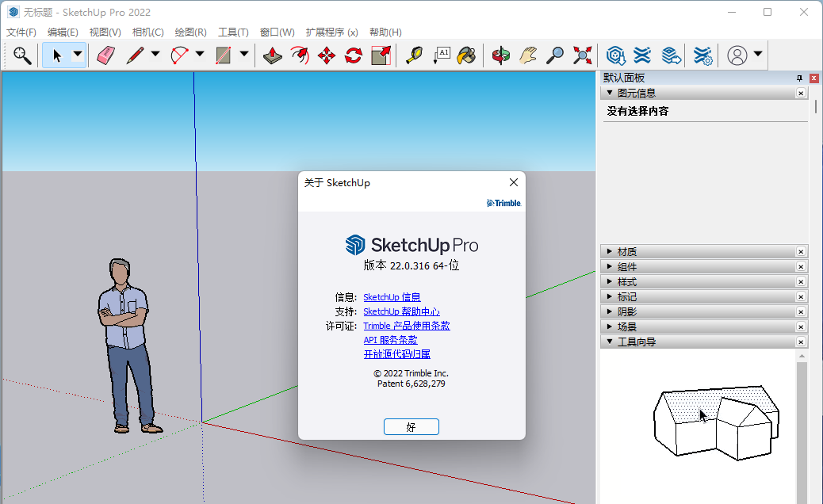Viewport: 823px width, 504px height.
Task: Open the Extension Manager gear icon
Action: tap(702, 55)
